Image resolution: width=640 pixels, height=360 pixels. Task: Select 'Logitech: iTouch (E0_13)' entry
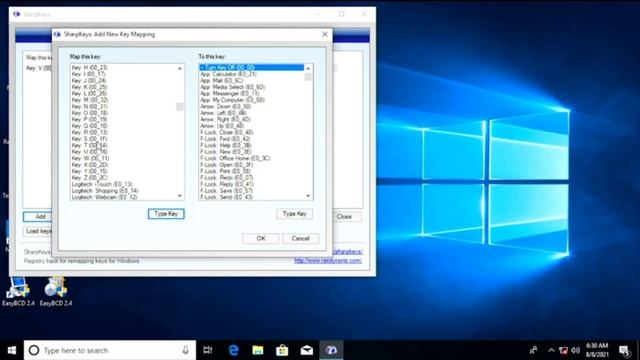(x=102, y=184)
